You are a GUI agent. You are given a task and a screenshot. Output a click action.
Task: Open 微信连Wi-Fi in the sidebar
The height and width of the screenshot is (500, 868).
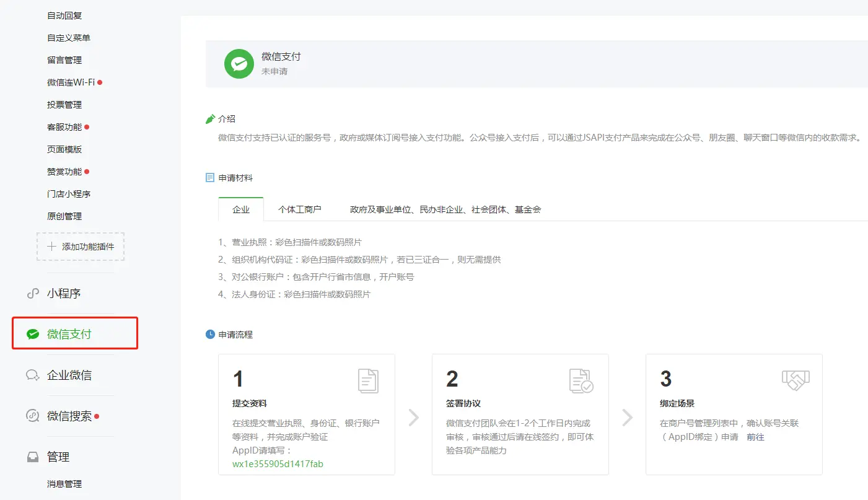[71, 82]
